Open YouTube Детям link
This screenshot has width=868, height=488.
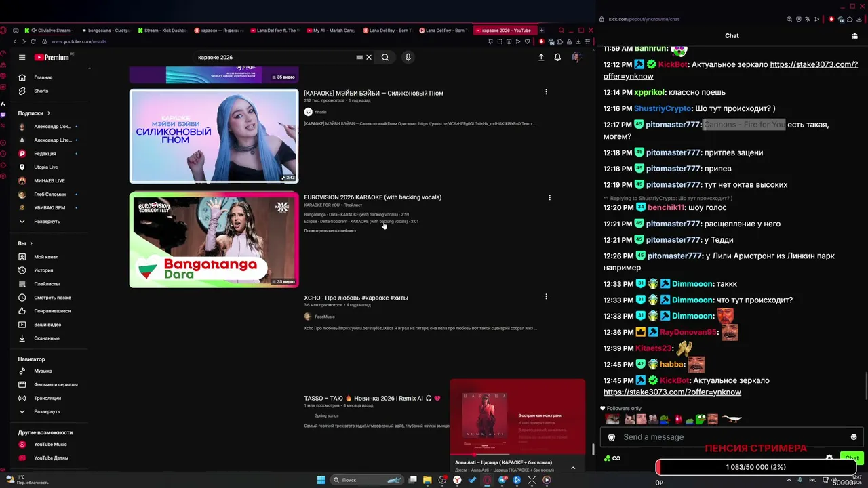52,458
